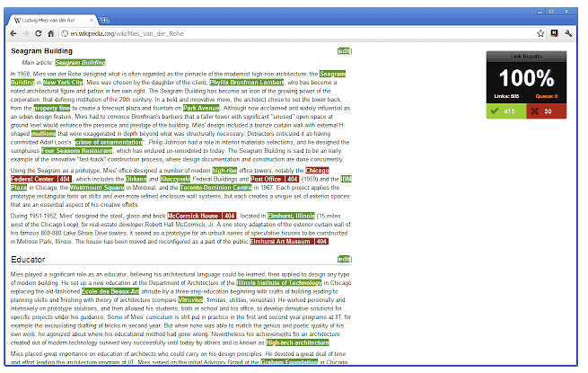Open Illinois Institute of Technology link

pos(279,283)
